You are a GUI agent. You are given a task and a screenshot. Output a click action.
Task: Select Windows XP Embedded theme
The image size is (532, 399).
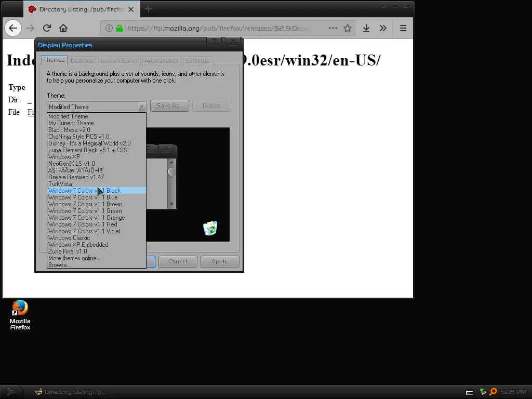pyautogui.click(x=97, y=245)
